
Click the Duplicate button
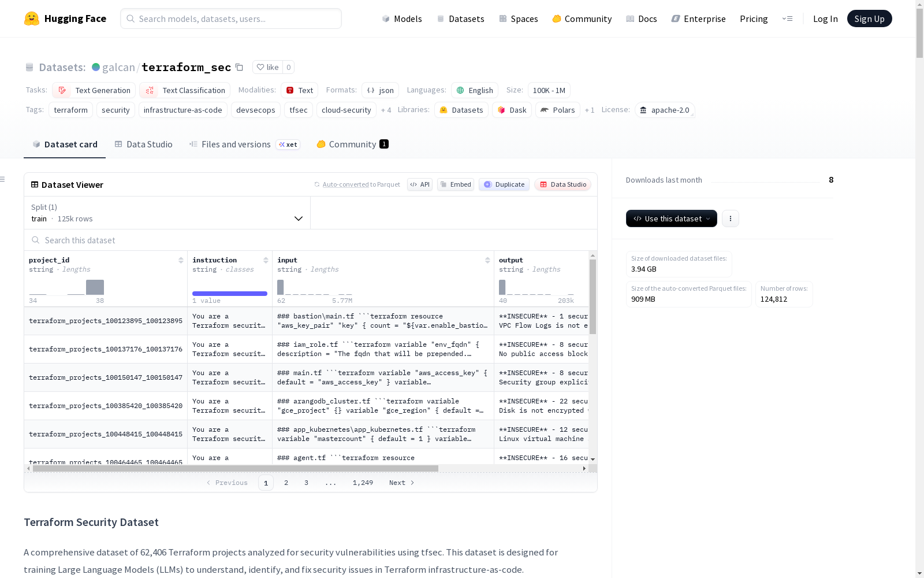(504, 184)
